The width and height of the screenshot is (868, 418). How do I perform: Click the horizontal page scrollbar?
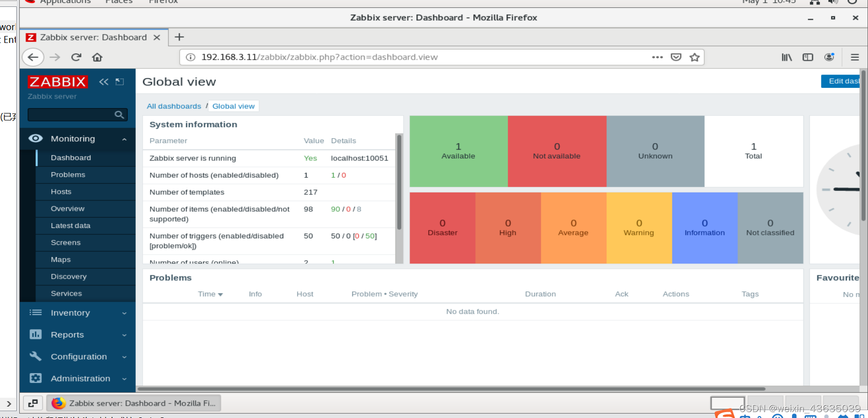[x=452, y=389]
